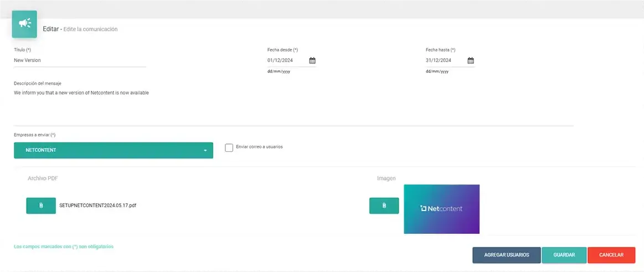Click the Fecha desde date field 01/12/2024
644x272 pixels.
tap(286, 60)
